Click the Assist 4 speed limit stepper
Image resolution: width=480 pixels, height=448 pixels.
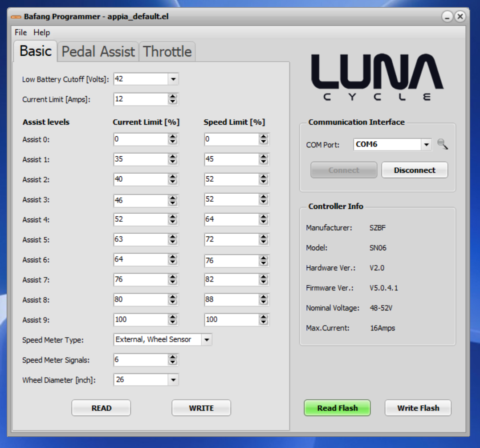[264, 219]
